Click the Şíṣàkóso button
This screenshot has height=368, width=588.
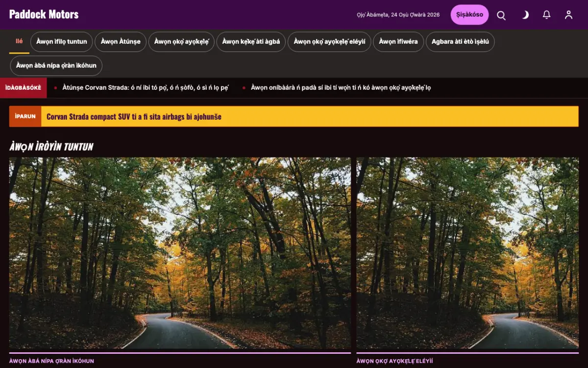469,15
